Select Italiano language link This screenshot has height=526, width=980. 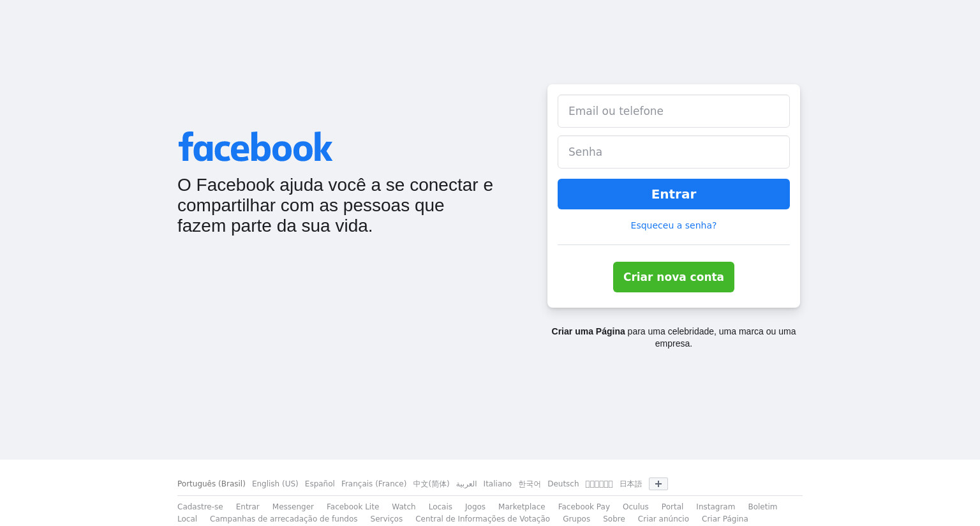(498, 484)
